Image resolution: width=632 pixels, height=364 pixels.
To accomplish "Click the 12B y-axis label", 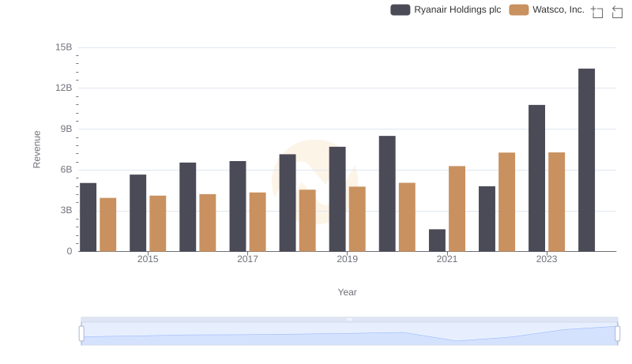I will click(x=64, y=88).
